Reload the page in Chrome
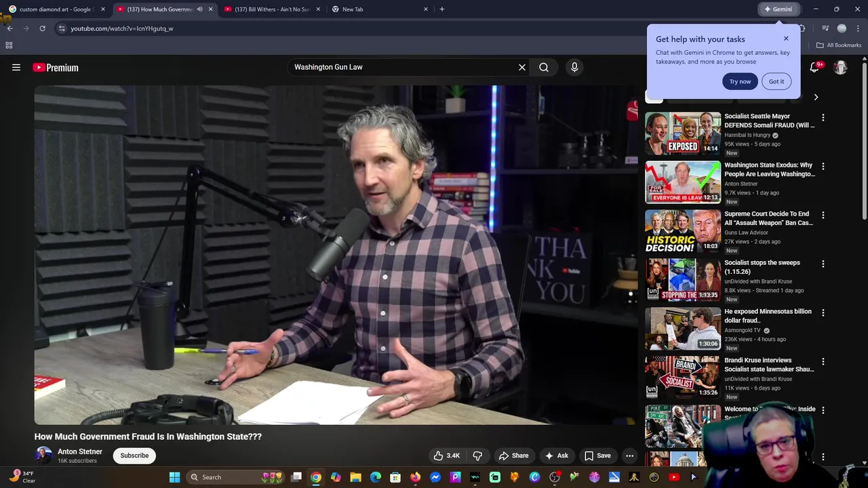Viewport: 868px width, 488px height. (x=42, y=28)
